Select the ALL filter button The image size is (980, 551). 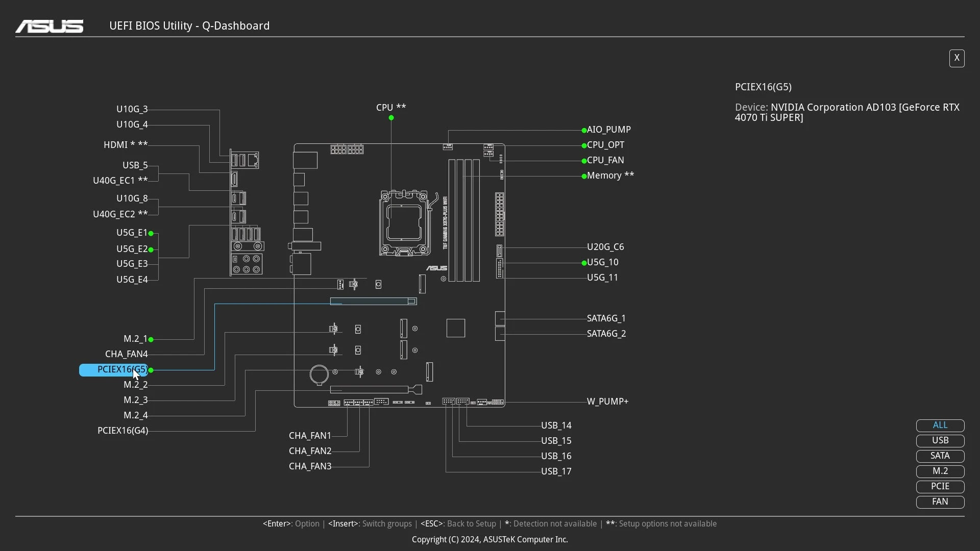tap(940, 425)
